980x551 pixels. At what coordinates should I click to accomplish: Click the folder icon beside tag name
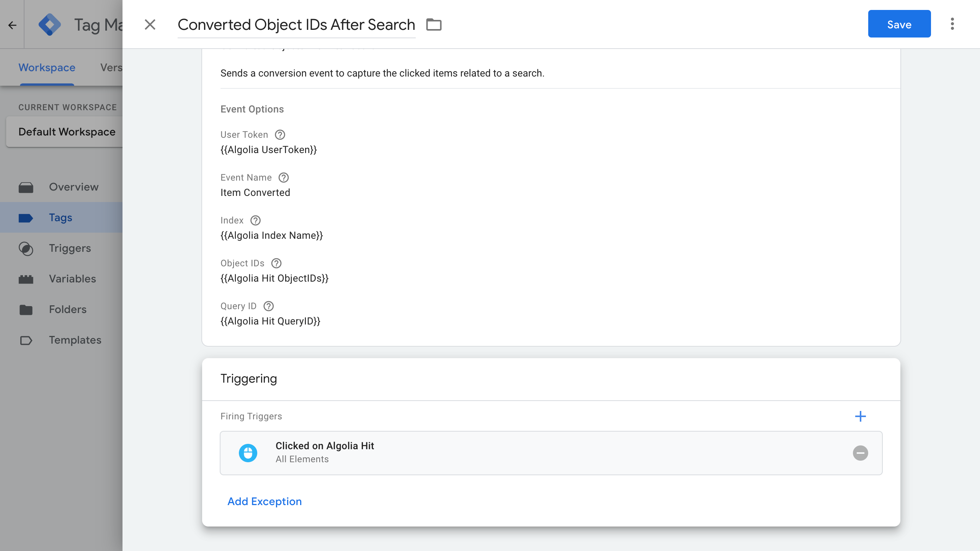point(434,24)
